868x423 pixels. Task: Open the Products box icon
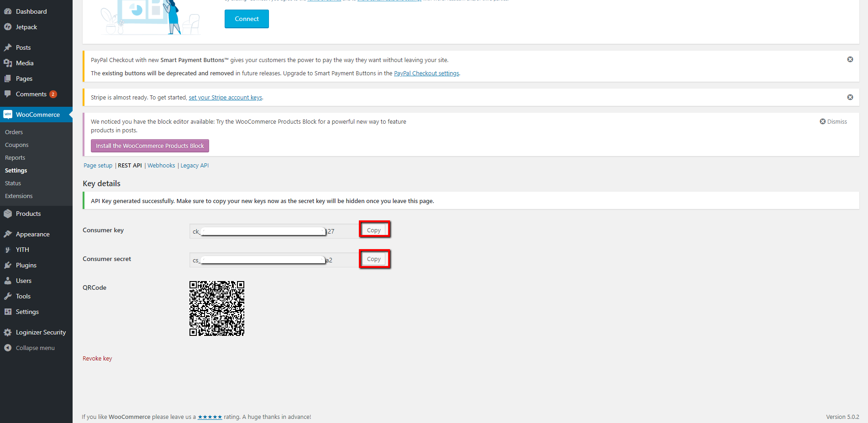(x=8, y=214)
